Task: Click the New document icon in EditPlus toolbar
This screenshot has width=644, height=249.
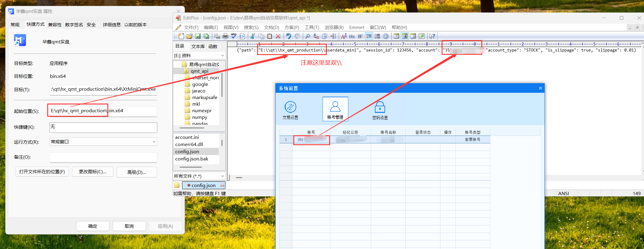Action: click(x=181, y=36)
